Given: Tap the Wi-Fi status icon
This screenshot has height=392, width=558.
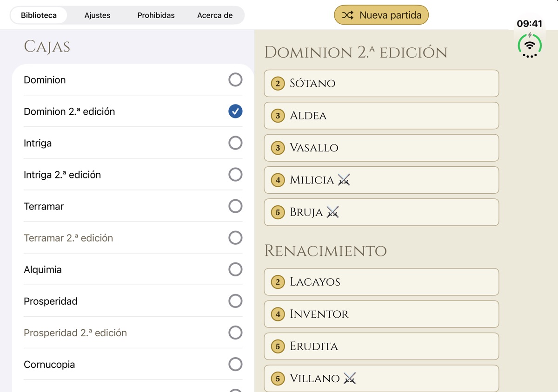Looking at the screenshot, I should click(x=530, y=45).
